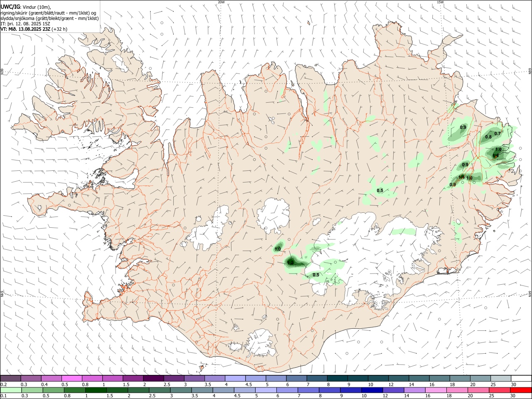Screen dimensions: 532x399
Task: Click the valid time 'VT: Mið. 13.08.2025 23Z'
Action: [x=25, y=29]
